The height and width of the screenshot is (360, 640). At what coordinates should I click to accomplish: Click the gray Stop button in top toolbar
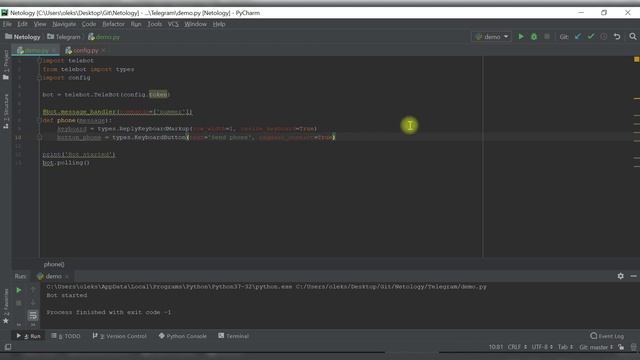tap(547, 37)
